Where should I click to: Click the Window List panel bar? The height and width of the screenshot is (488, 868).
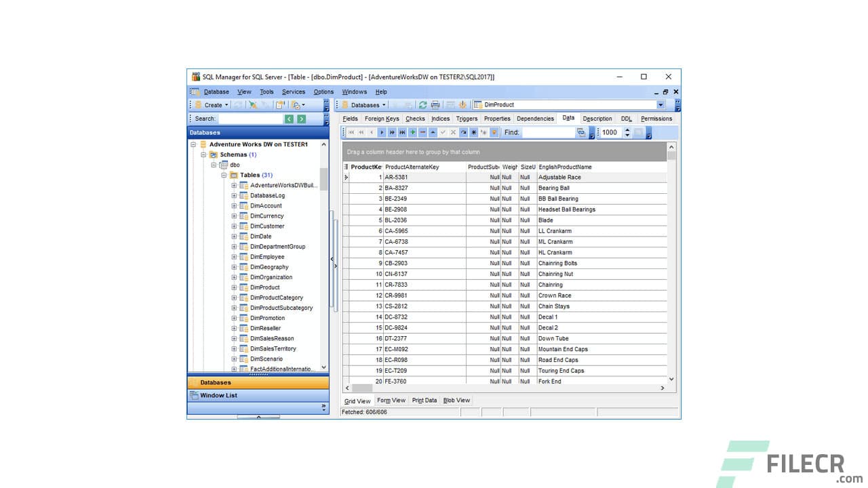tap(258, 395)
